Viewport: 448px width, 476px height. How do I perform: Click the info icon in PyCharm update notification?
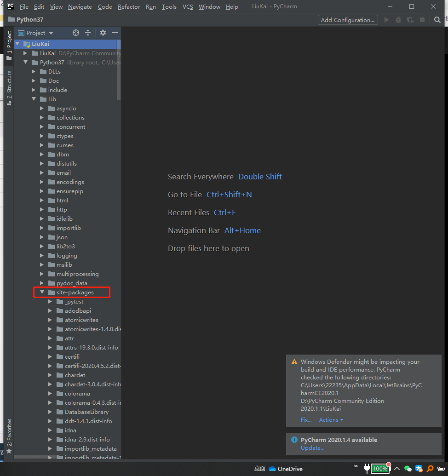point(294,440)
